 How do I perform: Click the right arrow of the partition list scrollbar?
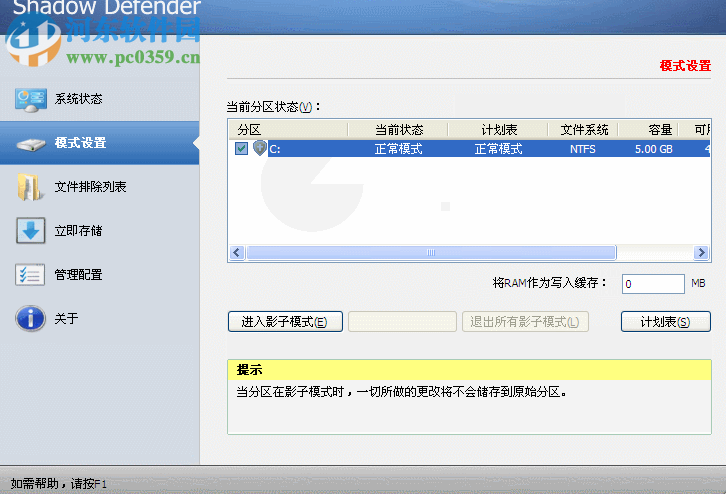[x=701, y=253]
